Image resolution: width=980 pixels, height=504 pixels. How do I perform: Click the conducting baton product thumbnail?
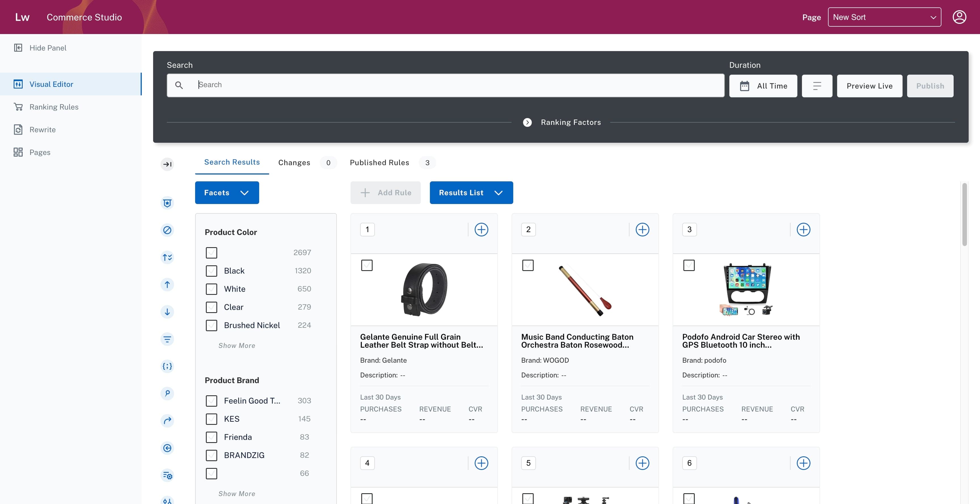tap(585, 290)
